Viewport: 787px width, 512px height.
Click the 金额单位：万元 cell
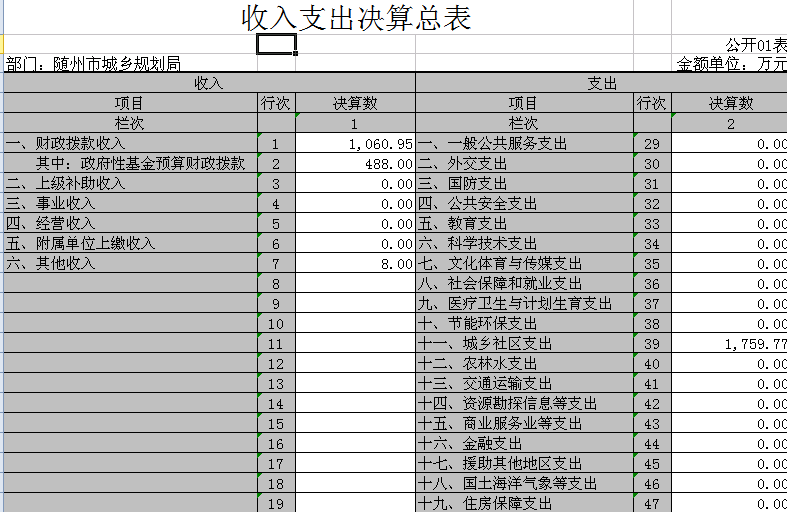732,64
